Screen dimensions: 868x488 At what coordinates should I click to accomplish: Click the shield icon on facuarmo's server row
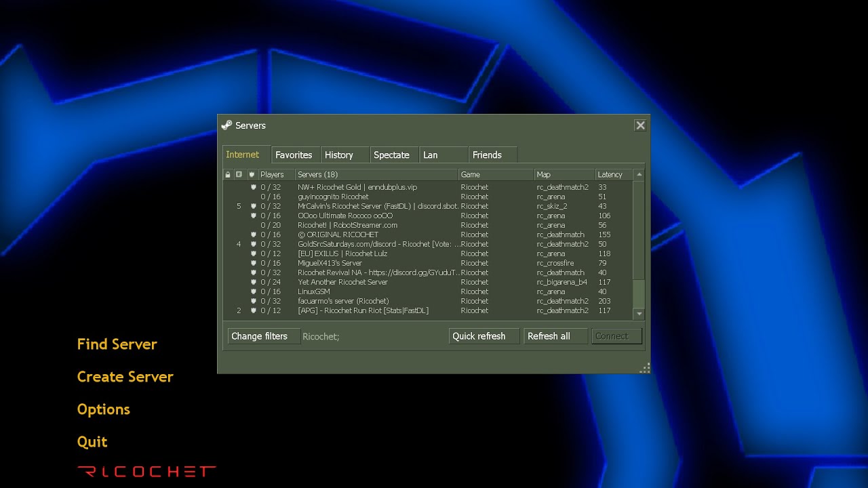pos(254,301)
